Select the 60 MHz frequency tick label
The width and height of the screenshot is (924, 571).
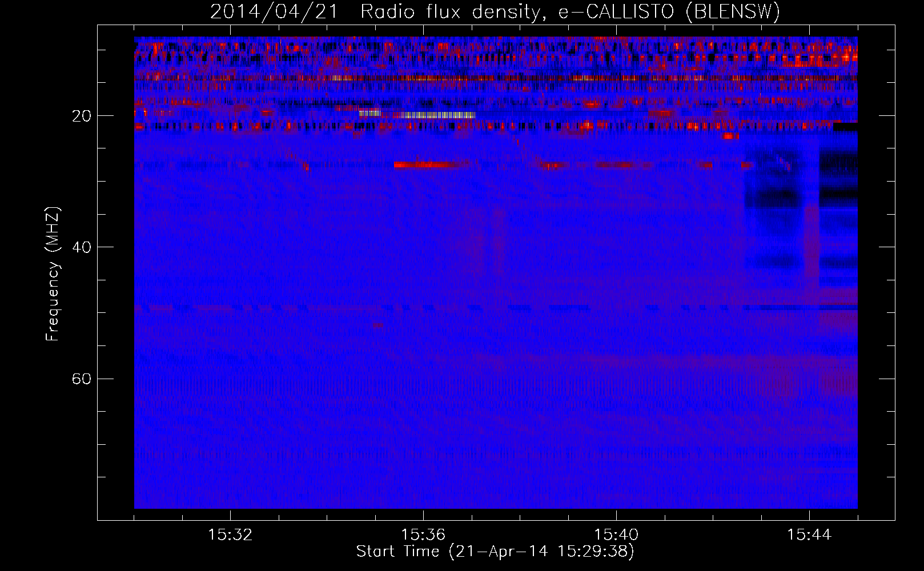82,379
